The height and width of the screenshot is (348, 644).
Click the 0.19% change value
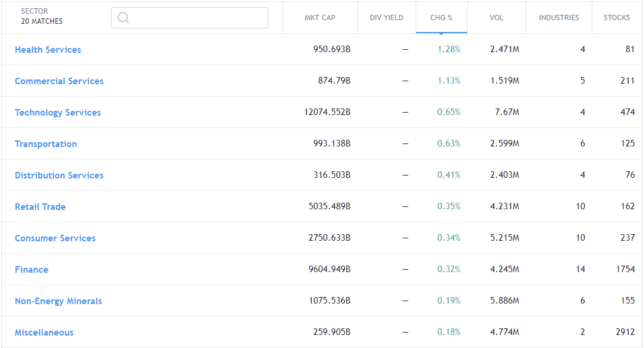pyautogui.click(x=449, y=301)
